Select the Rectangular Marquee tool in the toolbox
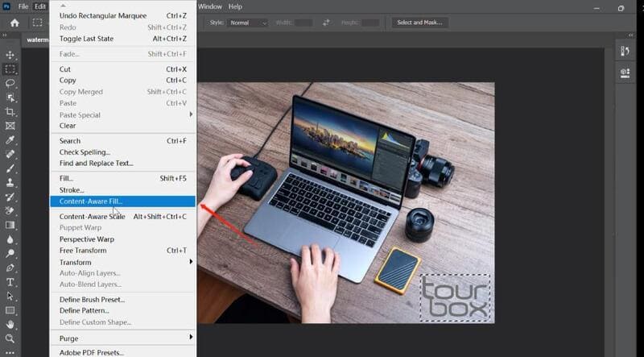Viewport: 644px width, 357px height. pyautogui.click(x=10, y=69)
